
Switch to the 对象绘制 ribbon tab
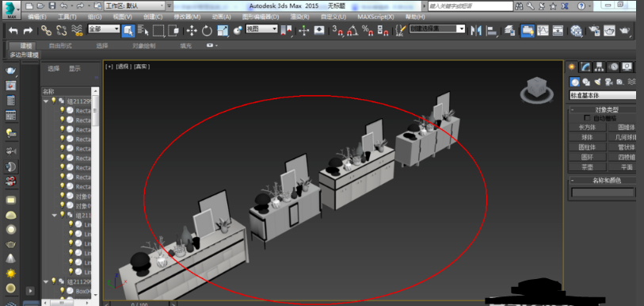point(143,46)
